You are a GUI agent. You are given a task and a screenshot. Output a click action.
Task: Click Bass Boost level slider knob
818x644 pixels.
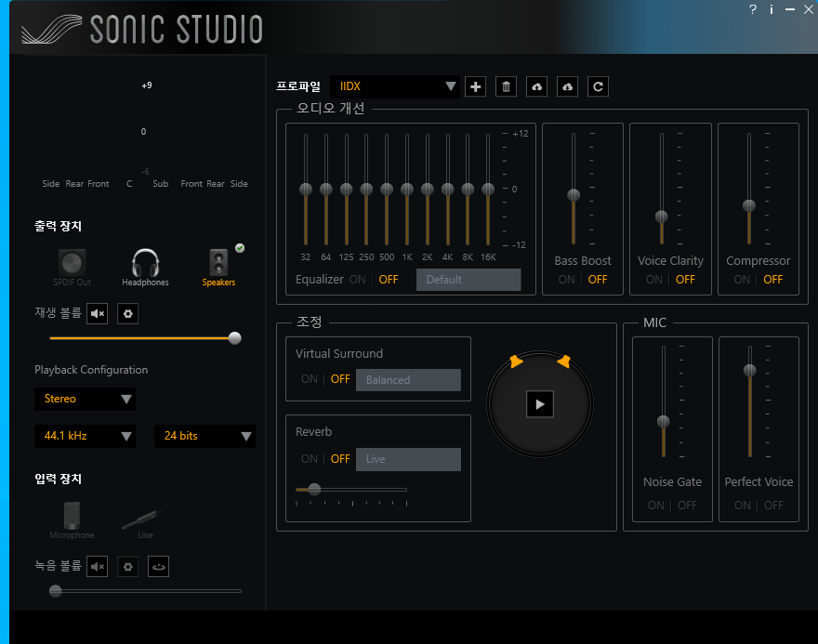(x=574, y=195)
